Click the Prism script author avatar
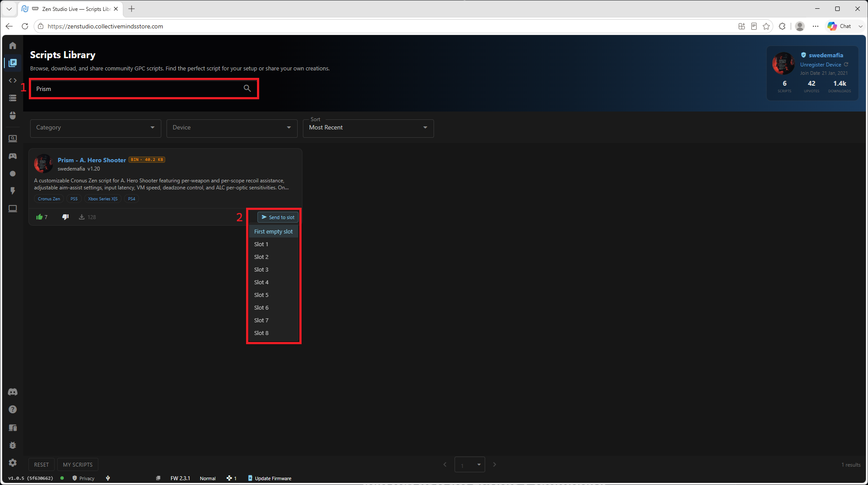This screenshot has width=868, height=485. tap(43, 164)
